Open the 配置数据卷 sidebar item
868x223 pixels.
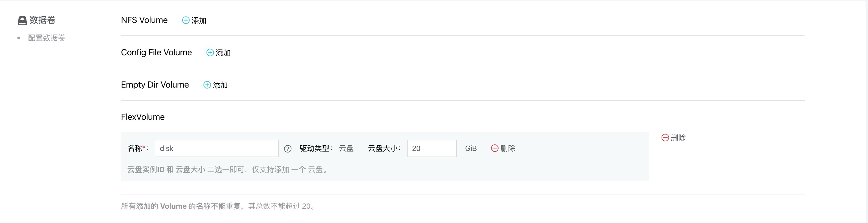tap(47, 38)
